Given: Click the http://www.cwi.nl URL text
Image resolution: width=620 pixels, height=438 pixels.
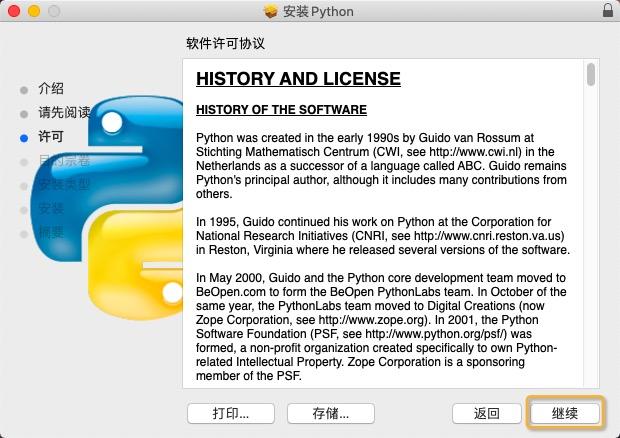Looking at the screenshot, I should click(475, 152).
